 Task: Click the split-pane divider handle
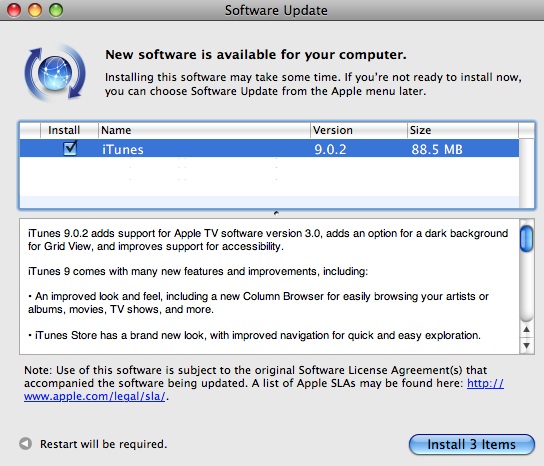coord(276,213)
